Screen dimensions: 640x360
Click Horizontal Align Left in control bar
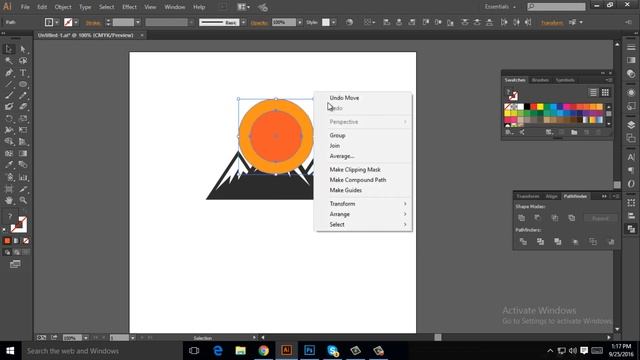click(x=386, y=22)
